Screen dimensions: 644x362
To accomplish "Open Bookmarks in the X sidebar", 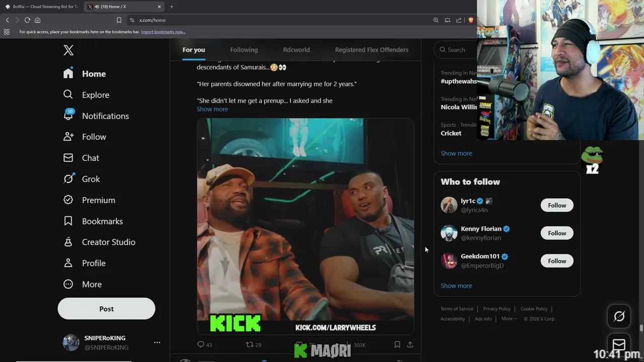I will [x=93, y=221].
